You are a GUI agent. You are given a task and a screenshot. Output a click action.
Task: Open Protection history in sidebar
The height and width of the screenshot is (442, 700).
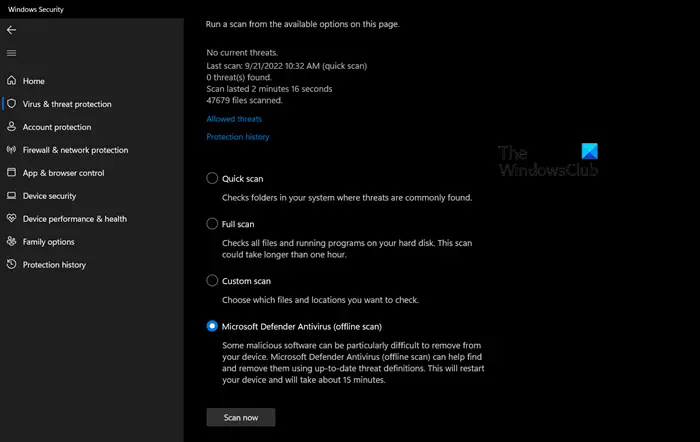[x=54, y=265]
